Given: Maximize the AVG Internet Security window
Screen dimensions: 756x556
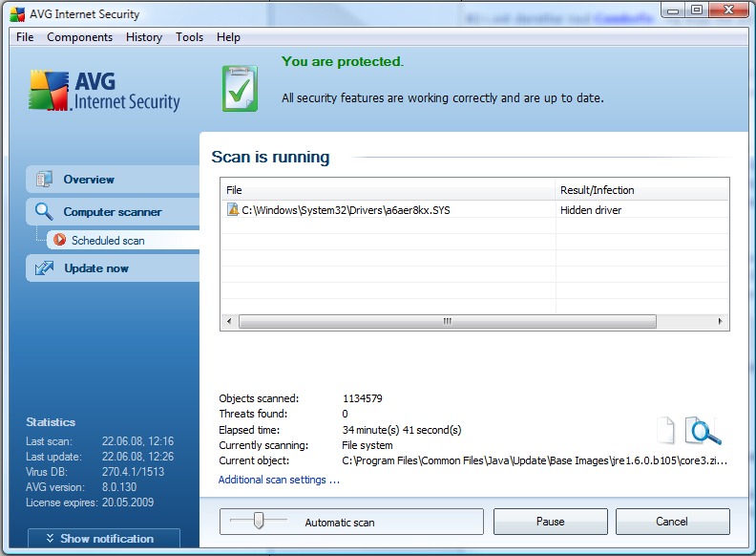Looking at the screenshot, I should 697,11.
